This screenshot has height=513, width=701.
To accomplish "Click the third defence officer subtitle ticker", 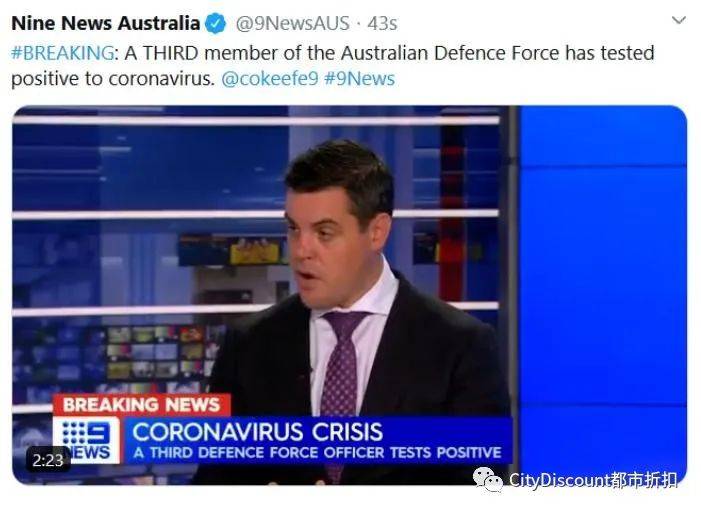I will click(317, 452).
